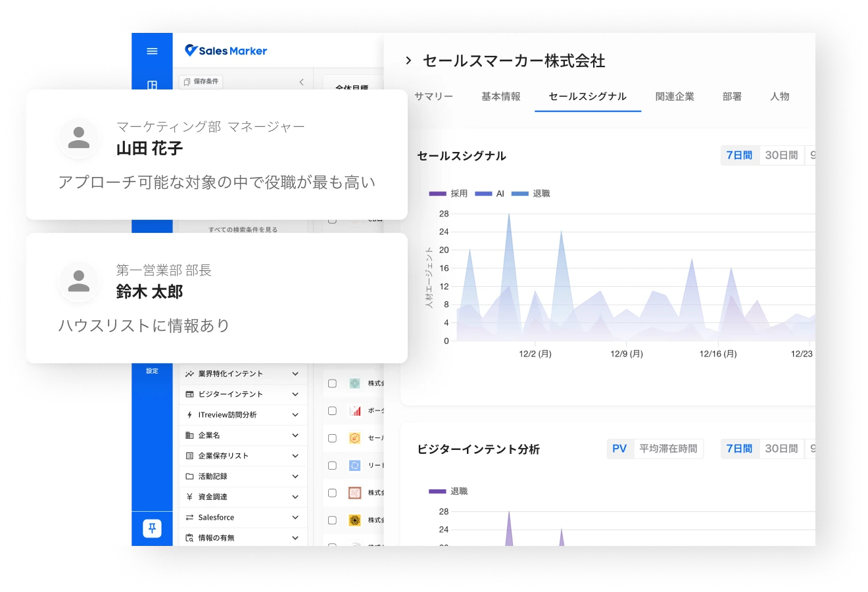Expand the 業界特化インテント filter
Image resolution: width=868 pixels, height=592 pixels.
(x=295, y=374)
